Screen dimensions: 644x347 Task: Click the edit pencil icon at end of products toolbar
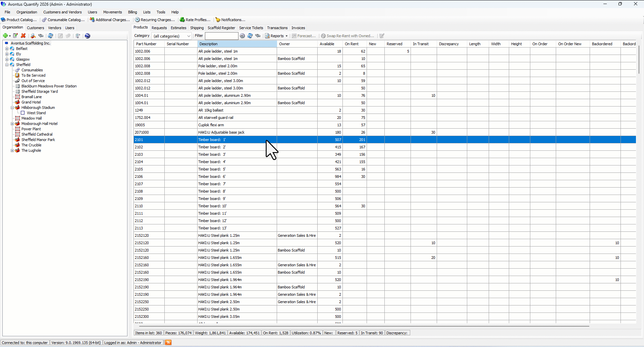click(x=382, y=36)
